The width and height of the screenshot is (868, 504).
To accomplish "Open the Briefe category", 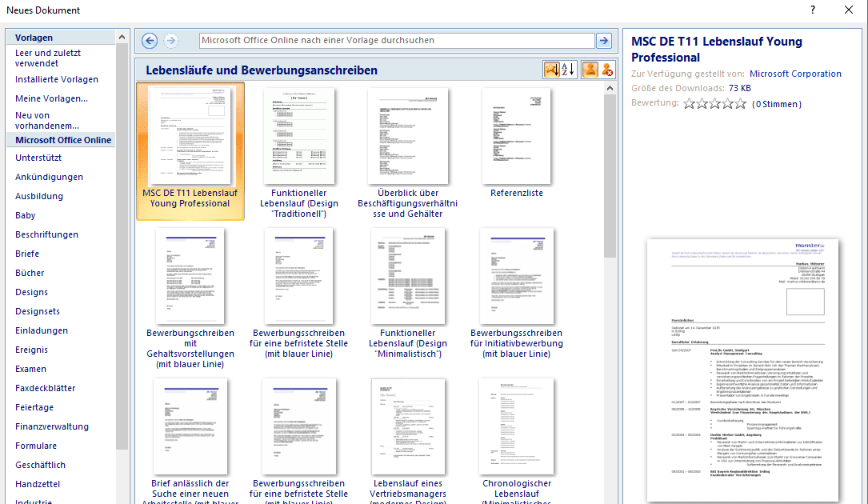I will pos(27,254).
